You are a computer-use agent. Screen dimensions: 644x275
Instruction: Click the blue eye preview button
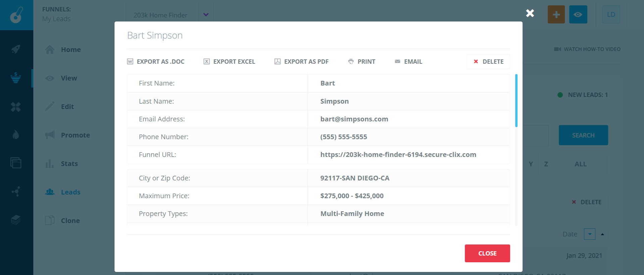[578, 14]
